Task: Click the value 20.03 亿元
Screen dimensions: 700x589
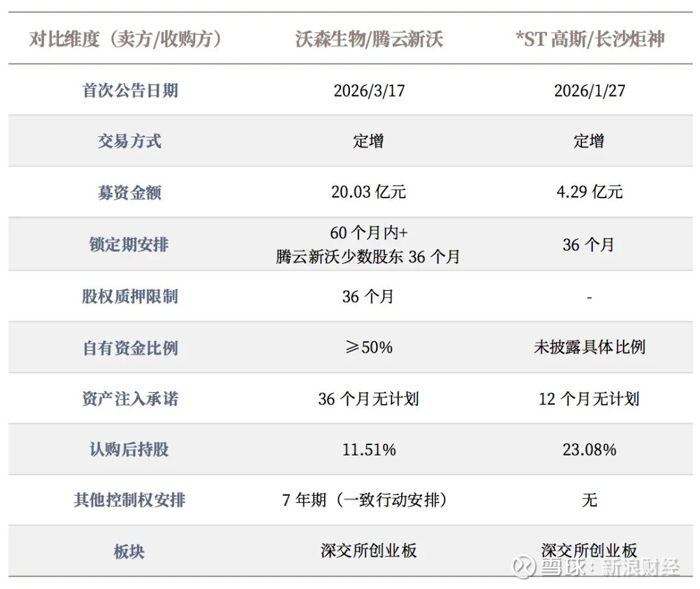Action: [x=368, y=192]
